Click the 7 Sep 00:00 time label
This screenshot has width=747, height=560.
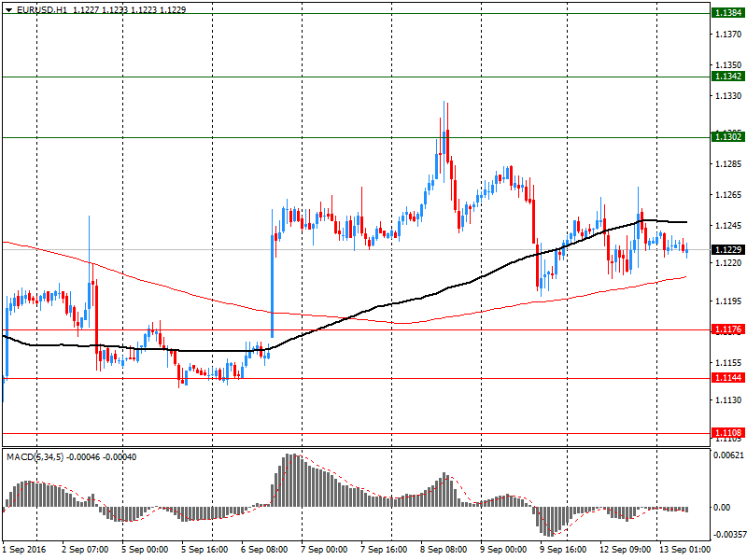pos(324,550)
